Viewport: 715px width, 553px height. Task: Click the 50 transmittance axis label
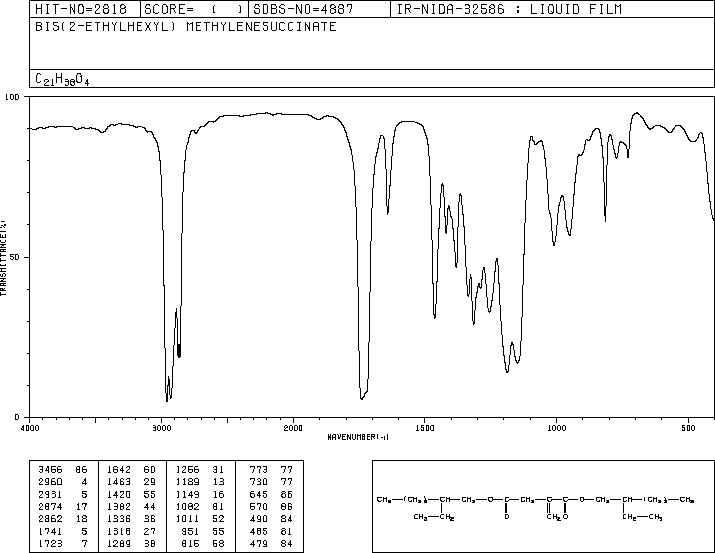pos(15,258)
